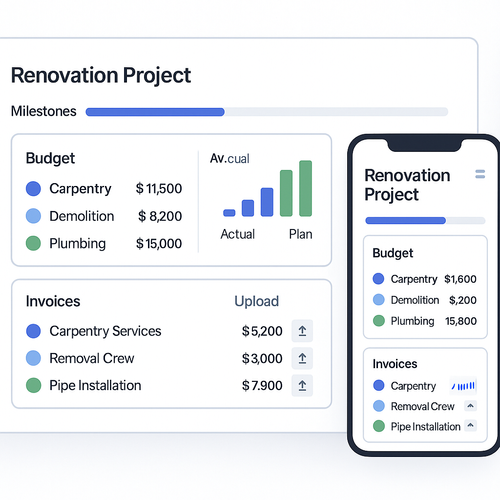This screenshot has width=500, height=500.
Task: Click the phone Invoices heading
Action: click(x=395, y=364)
